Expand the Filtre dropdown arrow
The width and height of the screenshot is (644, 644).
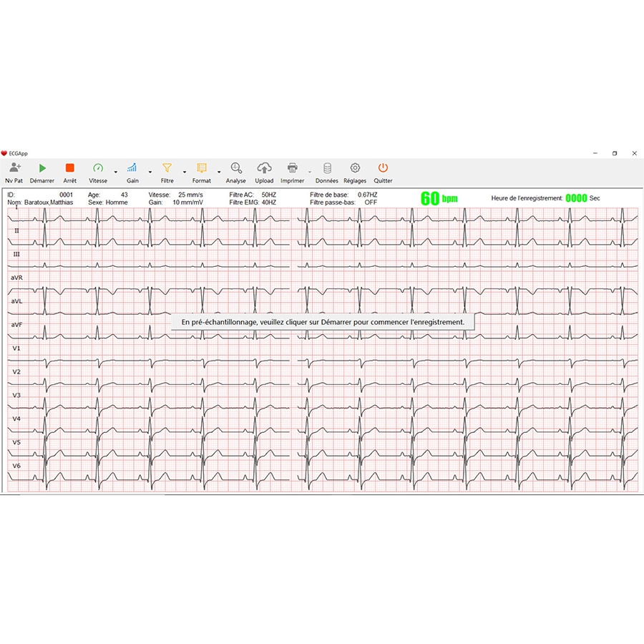pos(184,172)
